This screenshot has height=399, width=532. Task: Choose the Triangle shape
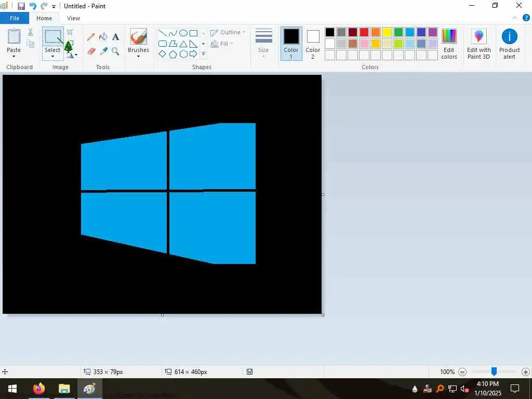183,44
